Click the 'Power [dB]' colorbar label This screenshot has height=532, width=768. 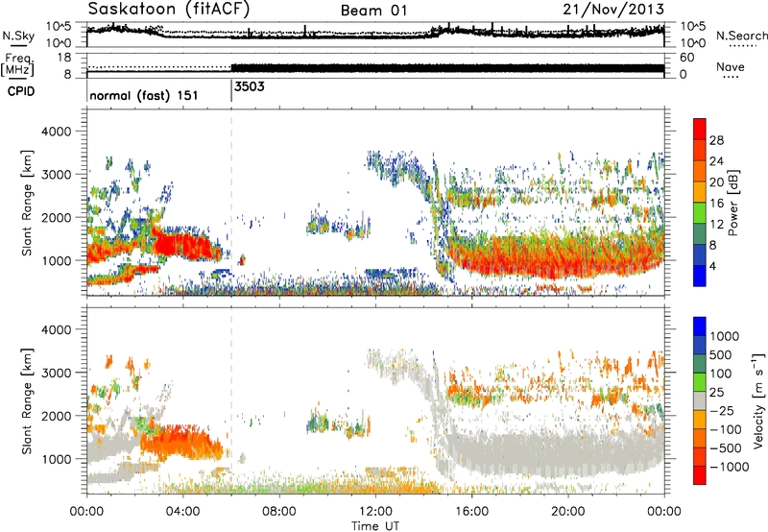click(x=732, y=203)
